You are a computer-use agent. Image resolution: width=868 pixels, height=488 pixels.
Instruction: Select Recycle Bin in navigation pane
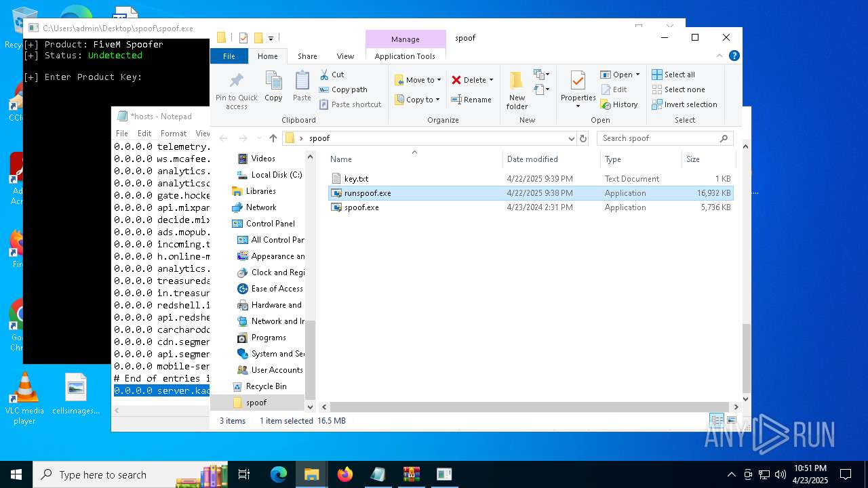click(259, 386)
